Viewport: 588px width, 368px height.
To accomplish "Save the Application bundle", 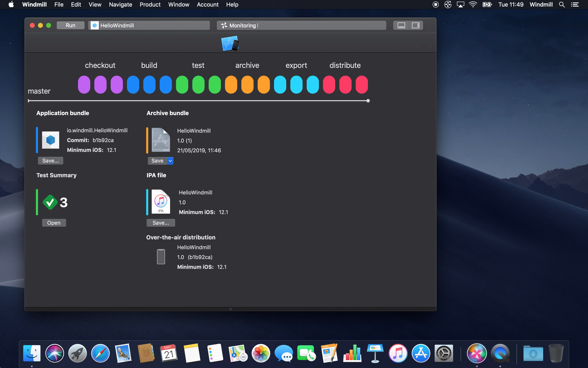I will click(x=51, y=161).
